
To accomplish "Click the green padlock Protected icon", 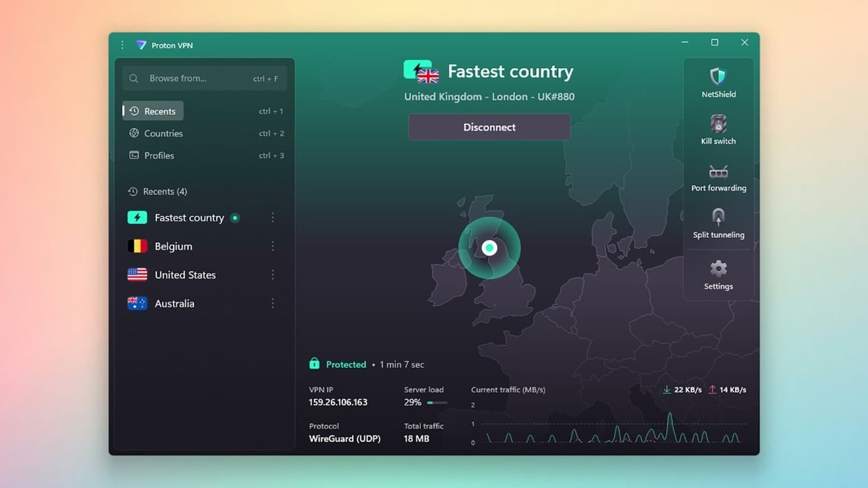I will coord(315,364).
